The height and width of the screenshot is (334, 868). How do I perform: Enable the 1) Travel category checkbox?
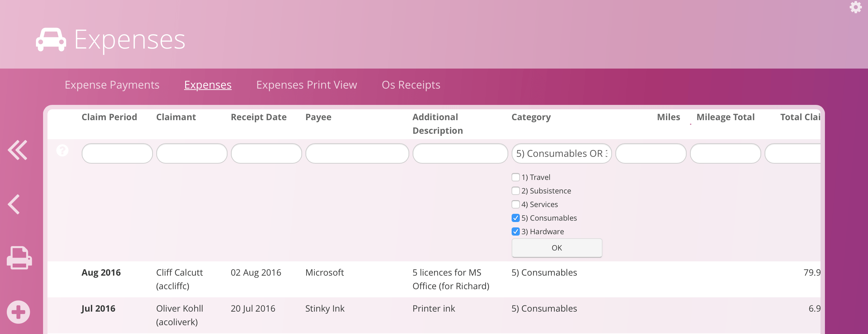[515, 177]
